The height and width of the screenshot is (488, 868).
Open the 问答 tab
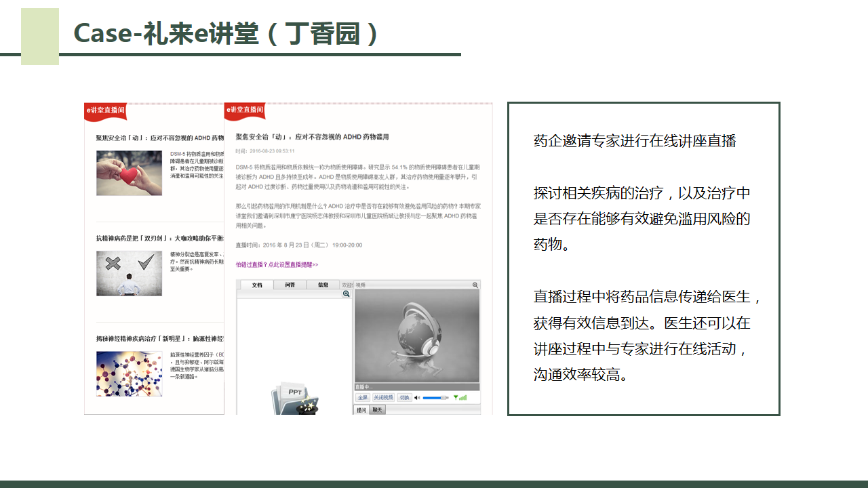pyautogui.click(x=290, y=285)
